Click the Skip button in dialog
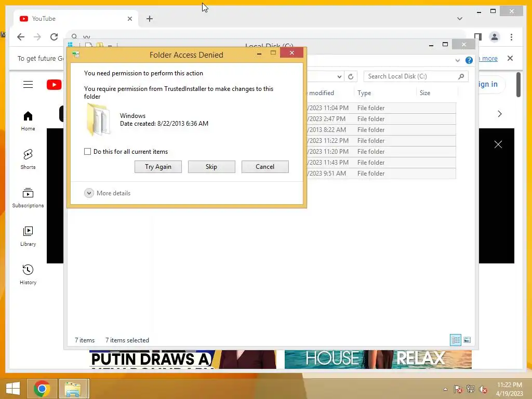532x399 pixels. pos(211,167)
